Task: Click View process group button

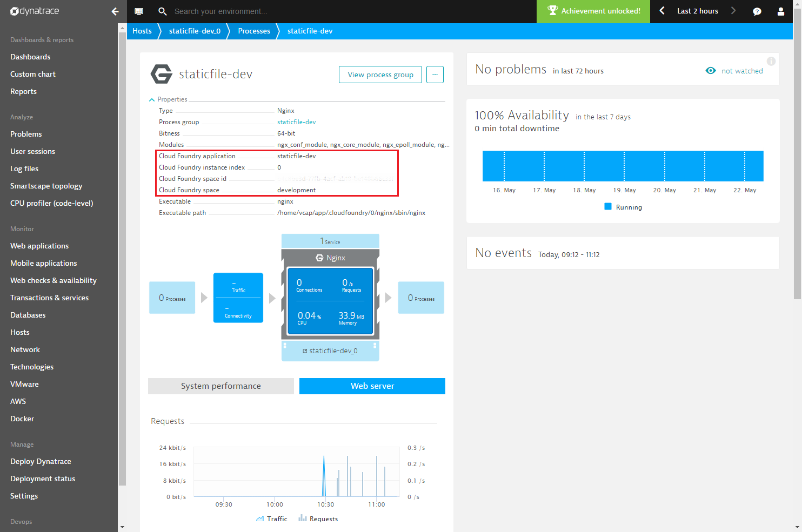Action: click(380, 75)
